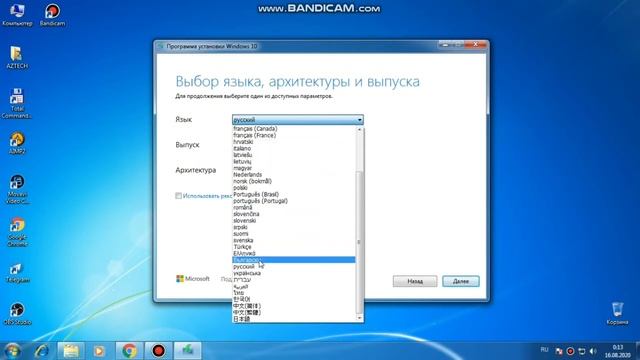Pick latviešu in the language list
The image size is (640, 360).
(x=294, y=155)
